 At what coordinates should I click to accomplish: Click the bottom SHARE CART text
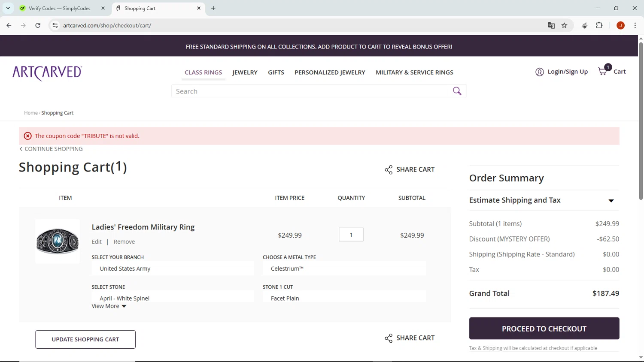[415, 338]
